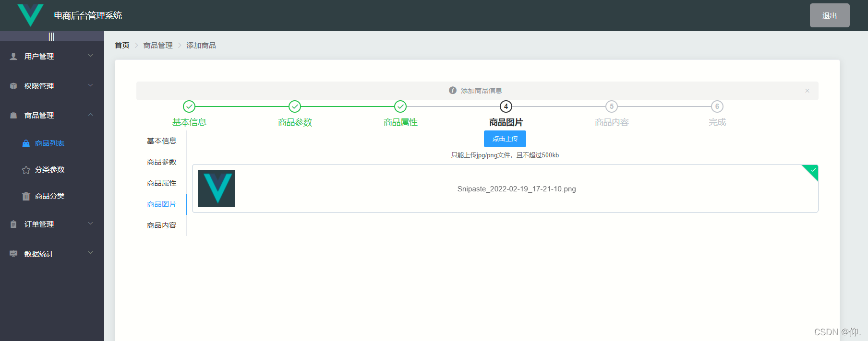Expand 用户管理 menu chevron
The image size is (868, 341).
pos(90,56)
